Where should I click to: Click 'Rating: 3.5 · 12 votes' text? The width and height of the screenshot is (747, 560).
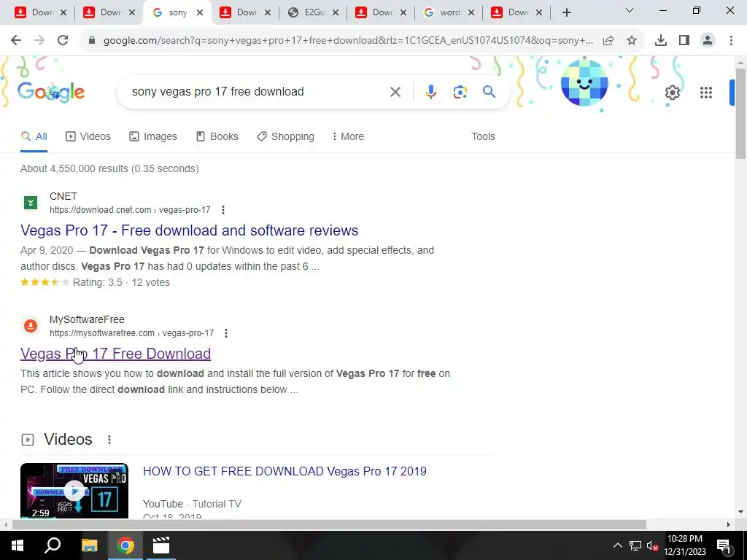(121, 282)
